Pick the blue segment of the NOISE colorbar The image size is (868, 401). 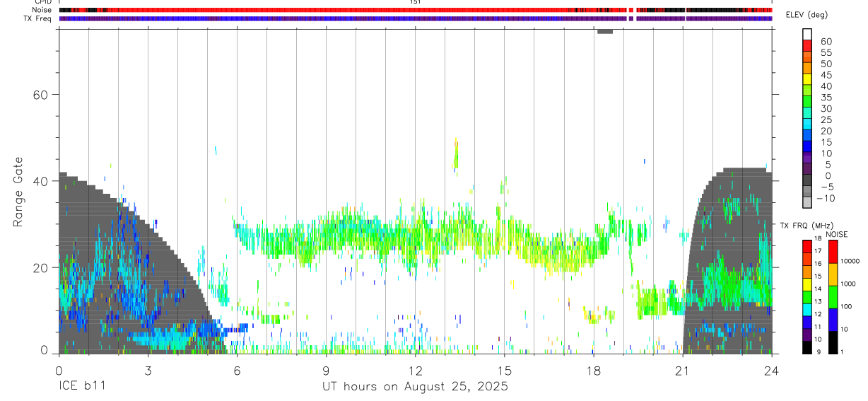click(x=832, y=319)
